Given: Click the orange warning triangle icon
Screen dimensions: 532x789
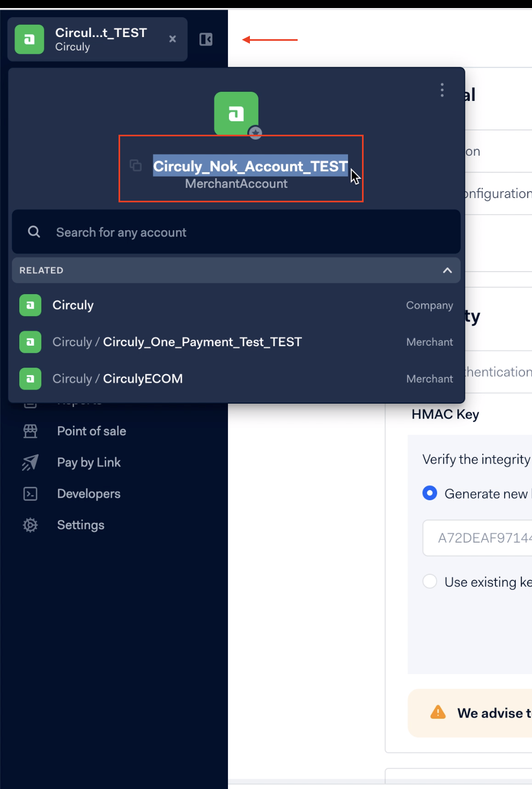Looking at the screenshot, I should (438, 712).
